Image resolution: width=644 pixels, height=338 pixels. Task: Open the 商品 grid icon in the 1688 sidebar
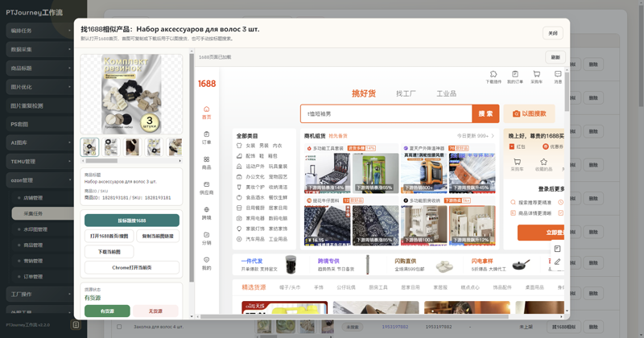206,159
